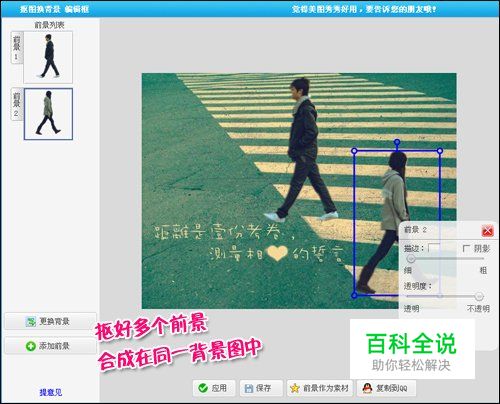This screenshot has height=404, width=500.
Task: Click the 更换背景 button
Action: (x=50, y=321)
